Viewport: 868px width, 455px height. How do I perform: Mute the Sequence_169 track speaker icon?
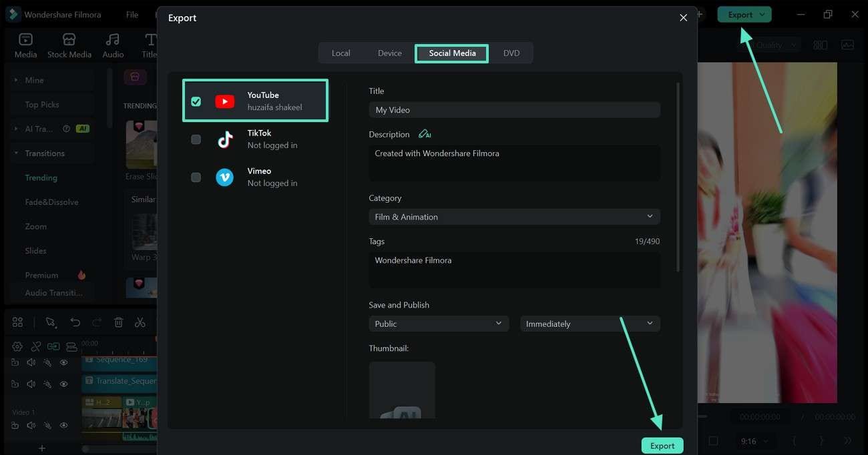tap(31, 362)
